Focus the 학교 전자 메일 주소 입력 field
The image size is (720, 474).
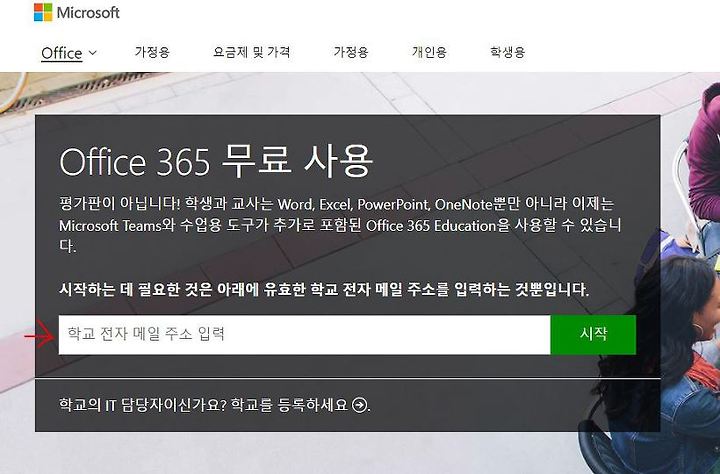coord(304,334)
